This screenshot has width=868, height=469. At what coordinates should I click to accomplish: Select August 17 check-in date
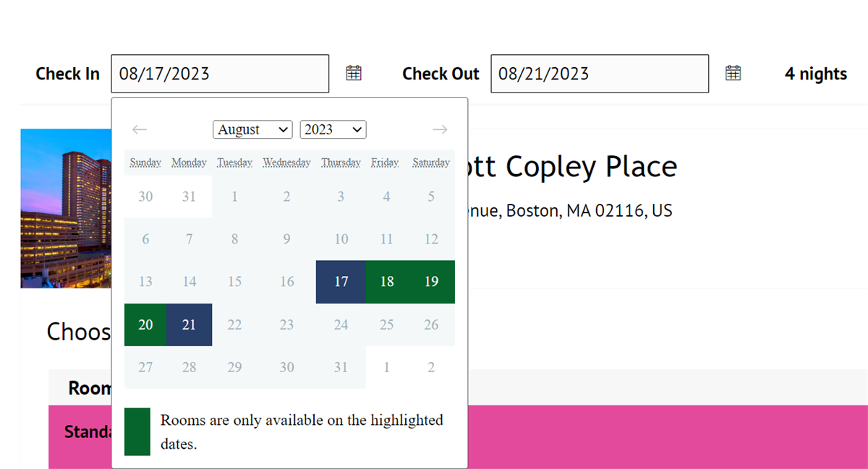(341, 282)
